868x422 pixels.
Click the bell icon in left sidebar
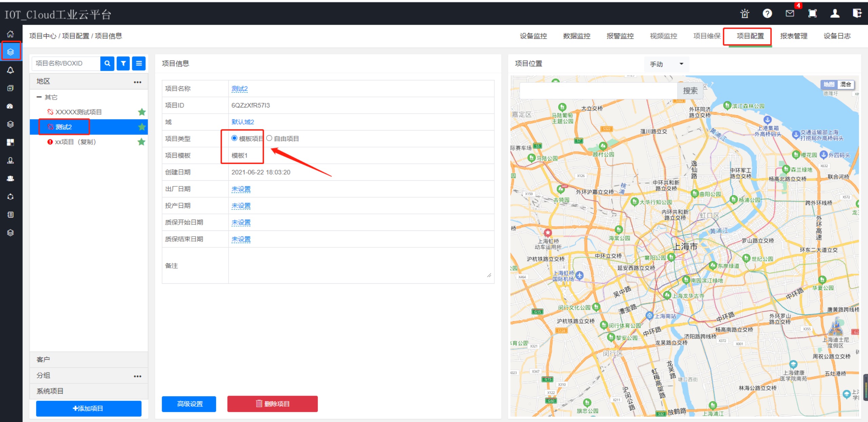pyautogui.click(x=11, y=70)
